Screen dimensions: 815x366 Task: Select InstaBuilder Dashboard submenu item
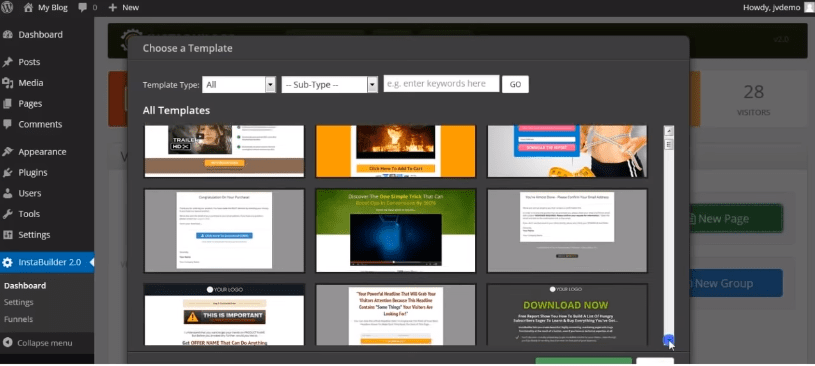(x=25, y=285)
